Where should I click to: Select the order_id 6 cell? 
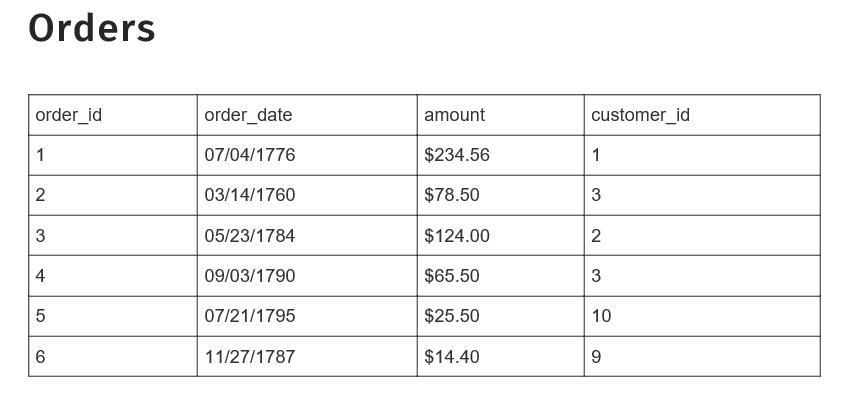pyautogui.click(x=41, y=357)
